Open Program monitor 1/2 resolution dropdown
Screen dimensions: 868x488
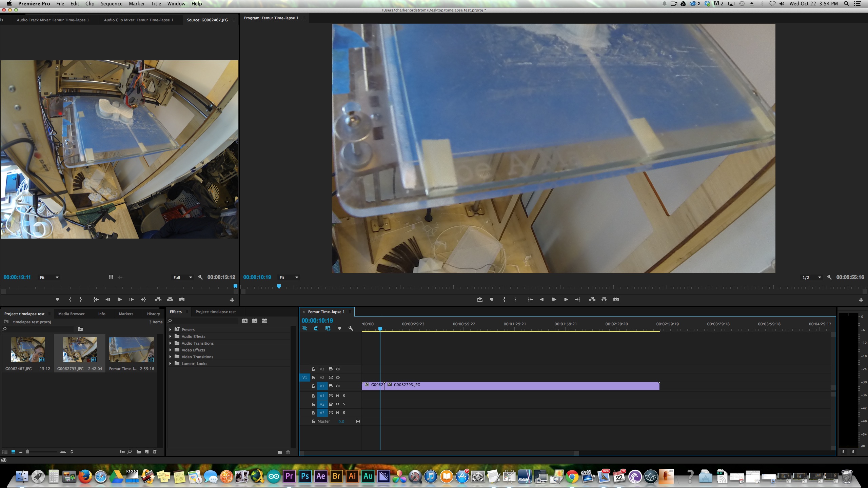812,278
